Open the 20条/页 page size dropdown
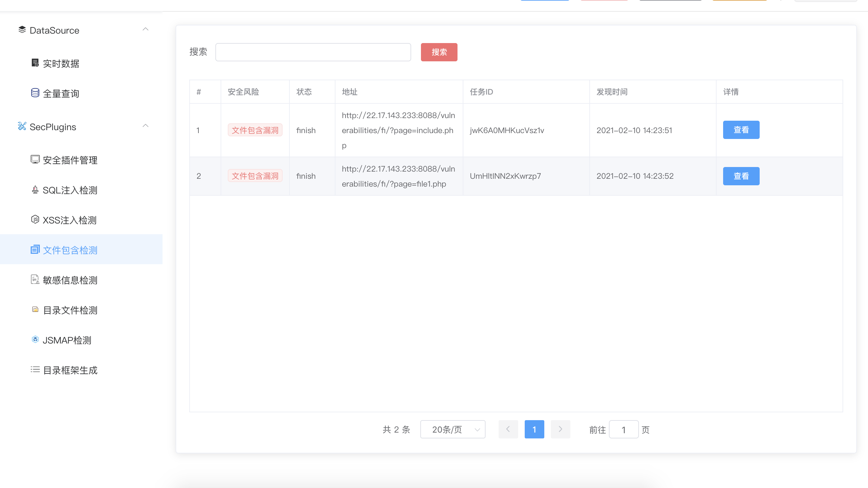The image size is (868, 488). tap(453, 429)
